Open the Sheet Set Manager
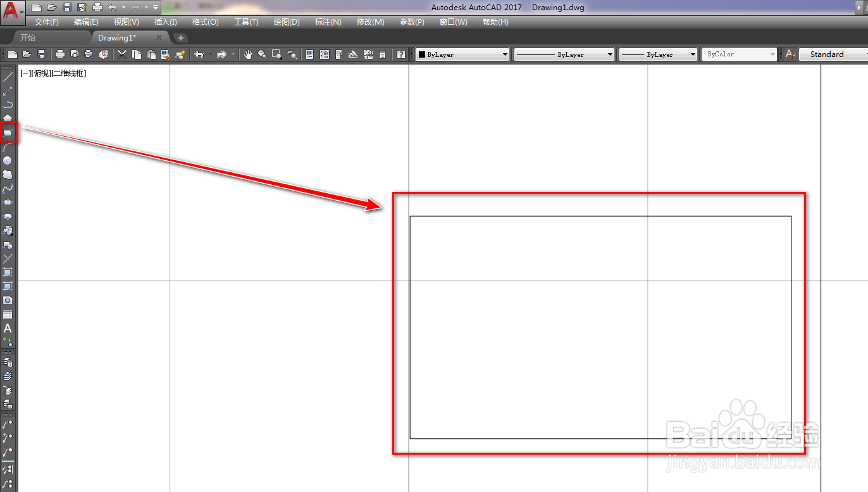 click(x=353, y=54)
